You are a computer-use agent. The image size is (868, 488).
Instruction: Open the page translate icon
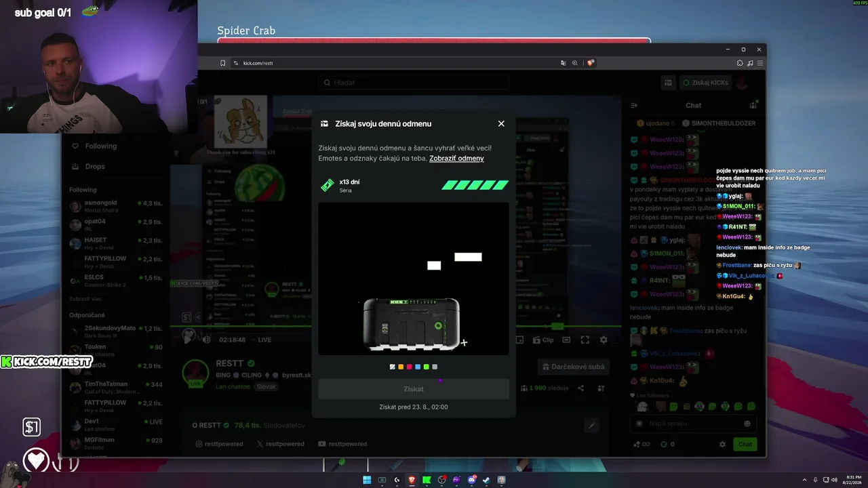563,63
